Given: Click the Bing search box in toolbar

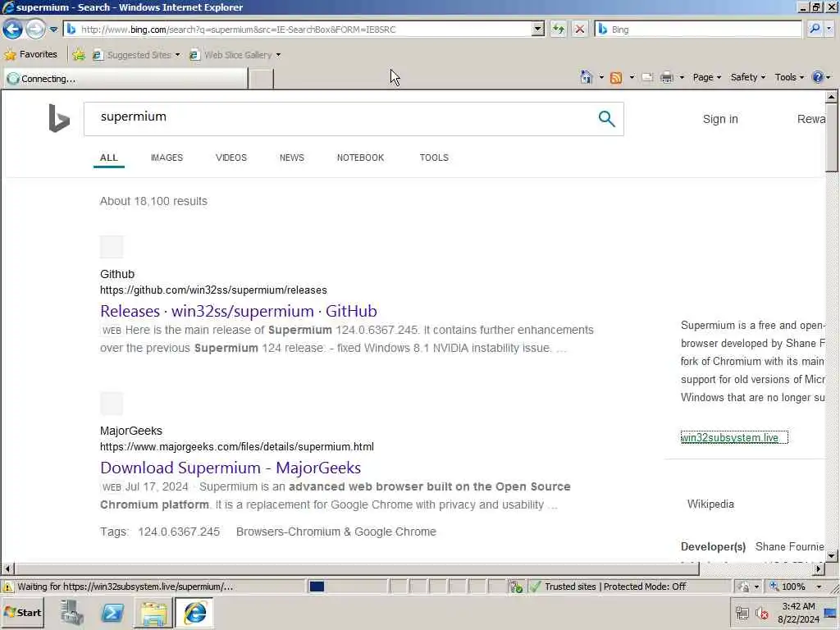Looking at the screenshot, I should click(698, 29).
